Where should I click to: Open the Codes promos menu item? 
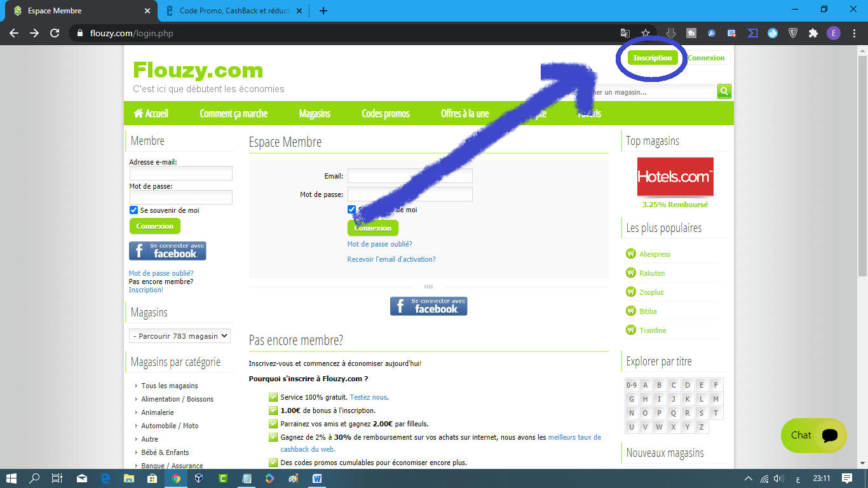pos(386,114)
